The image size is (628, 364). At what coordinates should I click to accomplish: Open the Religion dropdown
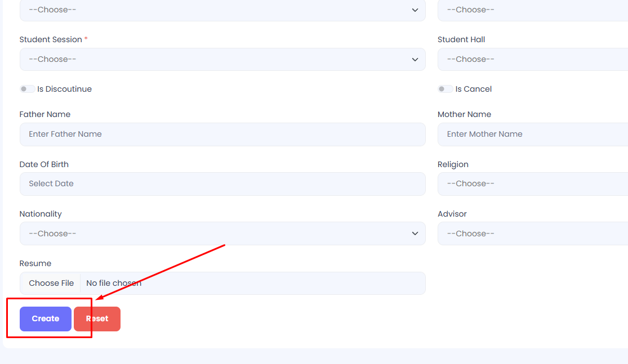pyautogui.click(x=532, y=184)
